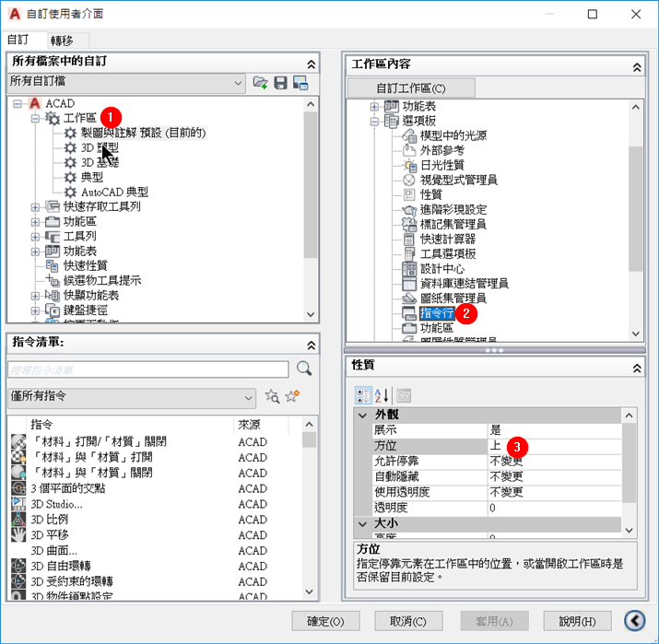Click the 說明(H) button
Screen dimensions: 659x644
click(x=578, y=621)
